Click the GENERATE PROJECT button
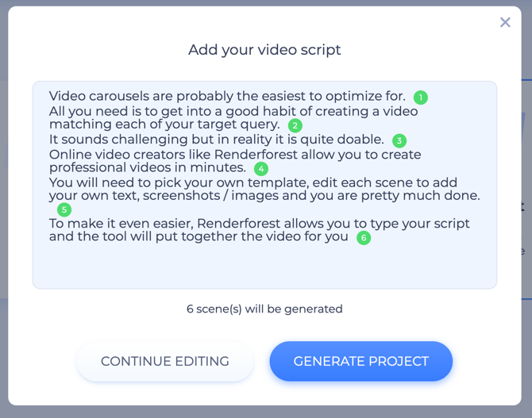Screen dimensions: 532x418 pos(361,361)
